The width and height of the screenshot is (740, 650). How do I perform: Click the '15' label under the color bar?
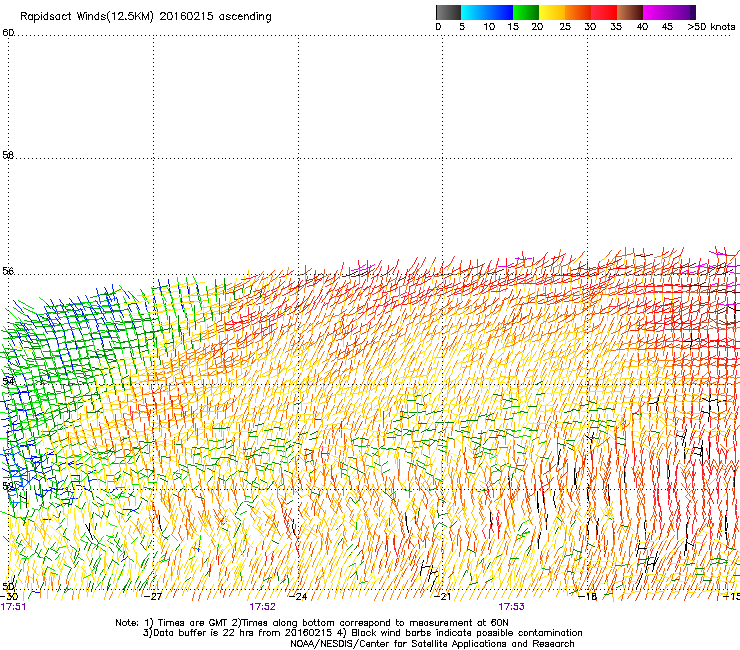point(513,27)
